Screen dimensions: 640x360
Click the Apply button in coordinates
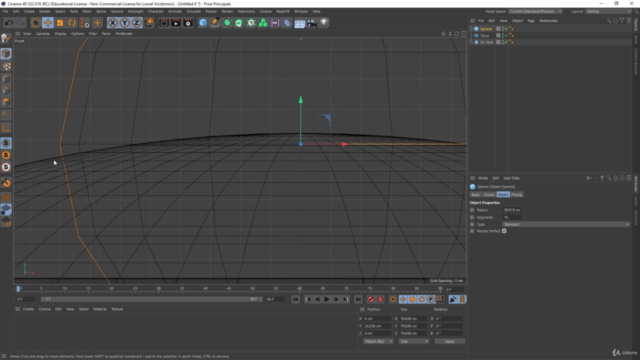pos(449,341)
